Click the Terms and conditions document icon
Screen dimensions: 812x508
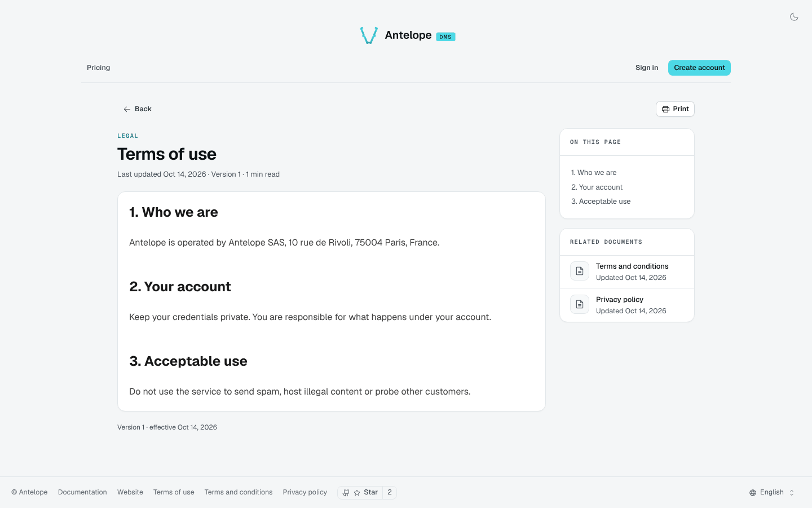click(580, 271)
